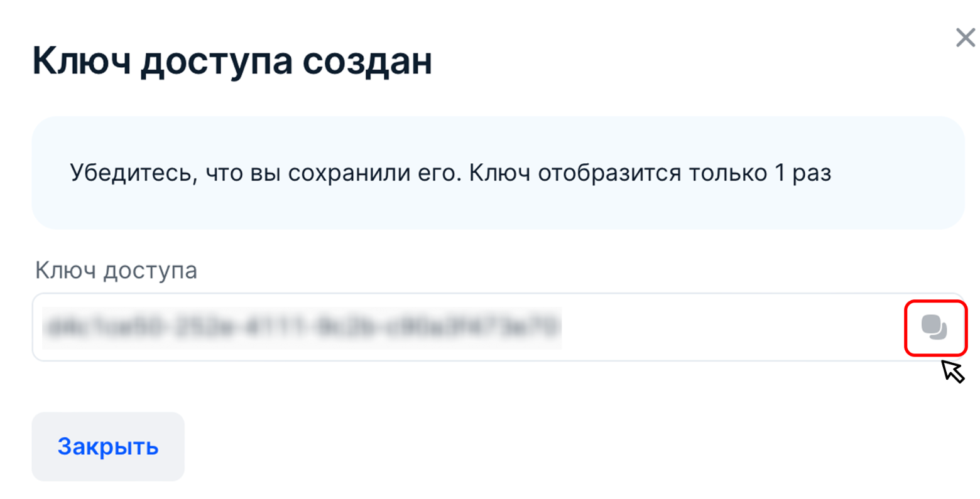Viewport: 980px width, 499px height.
Task: Click the word Ключ in the dialog title
Action: point(80,62)
